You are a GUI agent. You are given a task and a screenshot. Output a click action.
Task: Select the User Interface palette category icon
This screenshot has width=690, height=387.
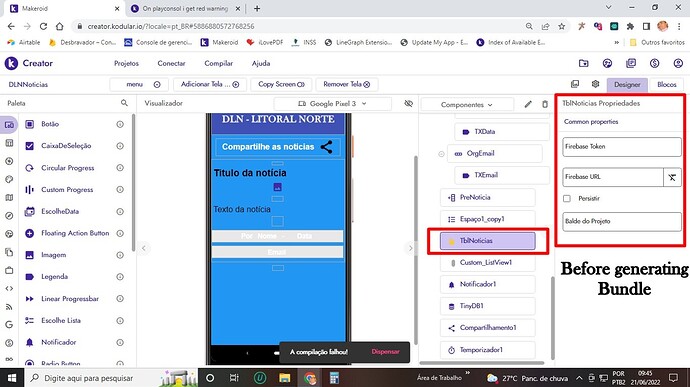[x=9, y=125]
